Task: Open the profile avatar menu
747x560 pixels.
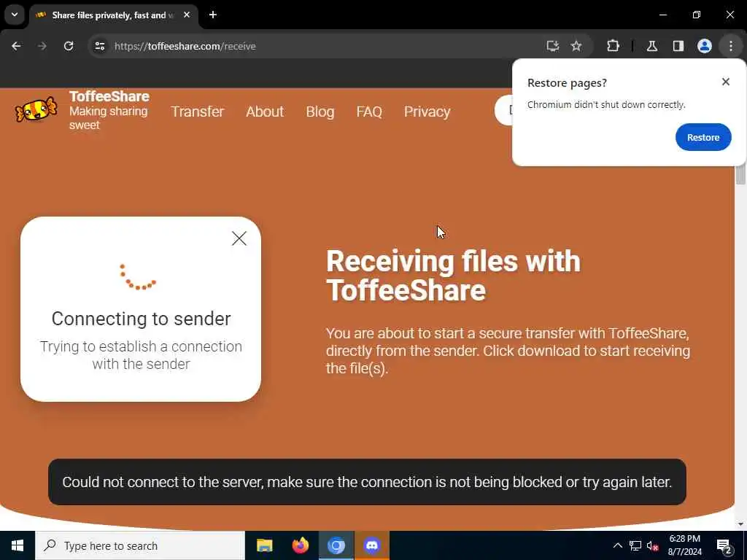Action: (x=705, y=46)
